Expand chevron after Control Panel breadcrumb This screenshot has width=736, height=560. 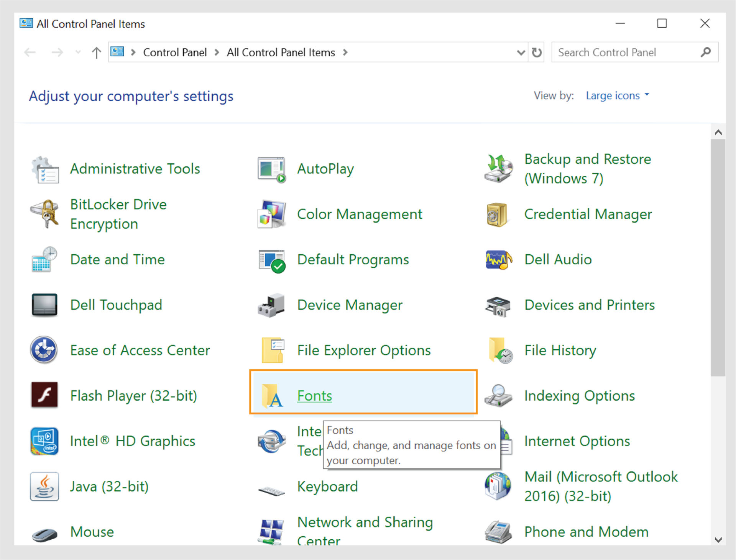click(x=217, y=52)
